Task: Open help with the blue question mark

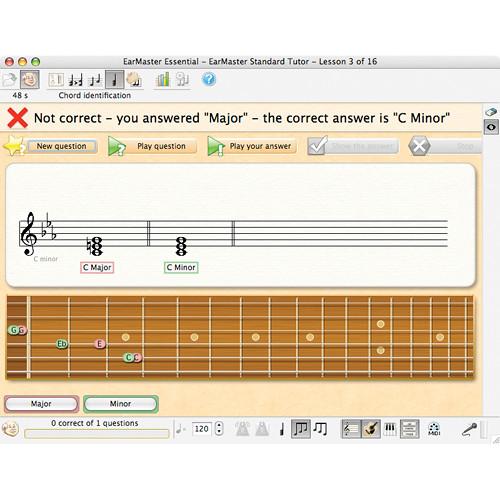Action: [x=209, y=79]
